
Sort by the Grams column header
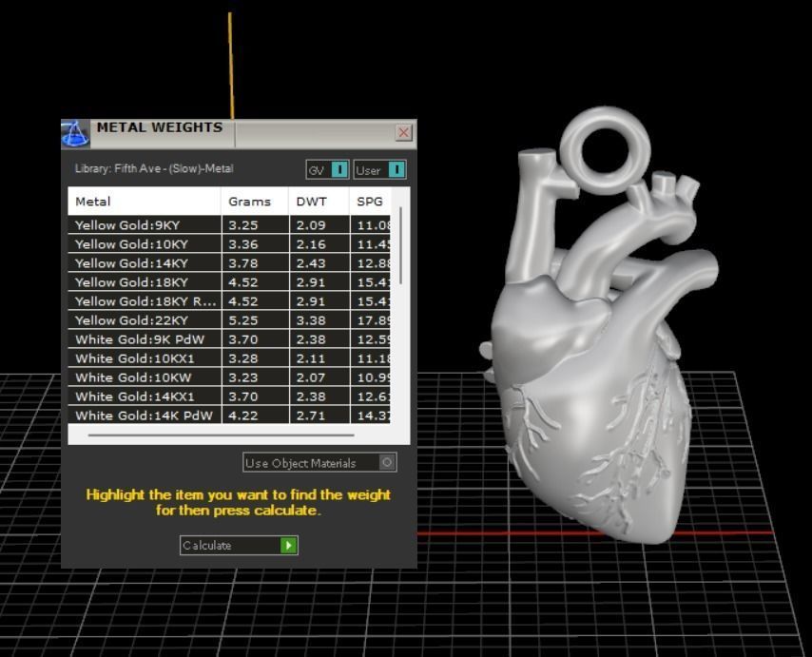[x=255, y=202]
